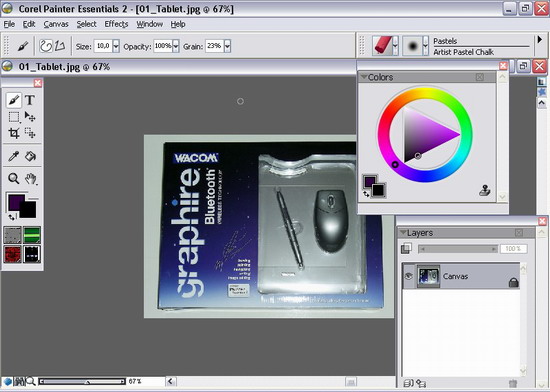
Task: Click the saturation/value triangle
Action: (x=426, y=134)
